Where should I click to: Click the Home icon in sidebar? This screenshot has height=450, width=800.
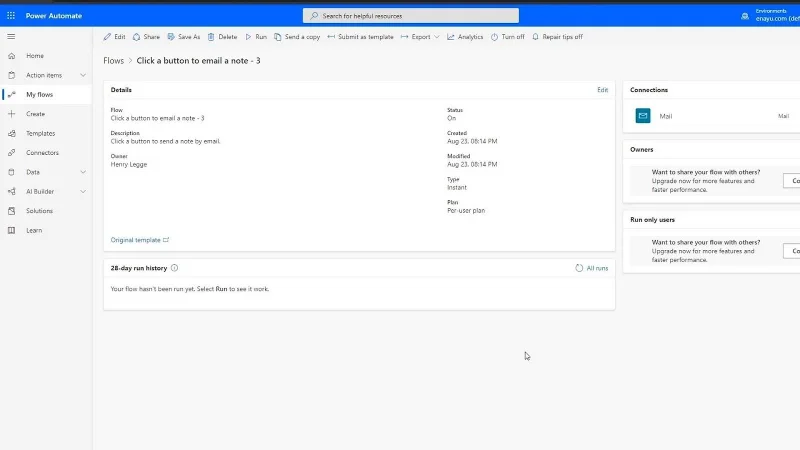coord(12,56)
